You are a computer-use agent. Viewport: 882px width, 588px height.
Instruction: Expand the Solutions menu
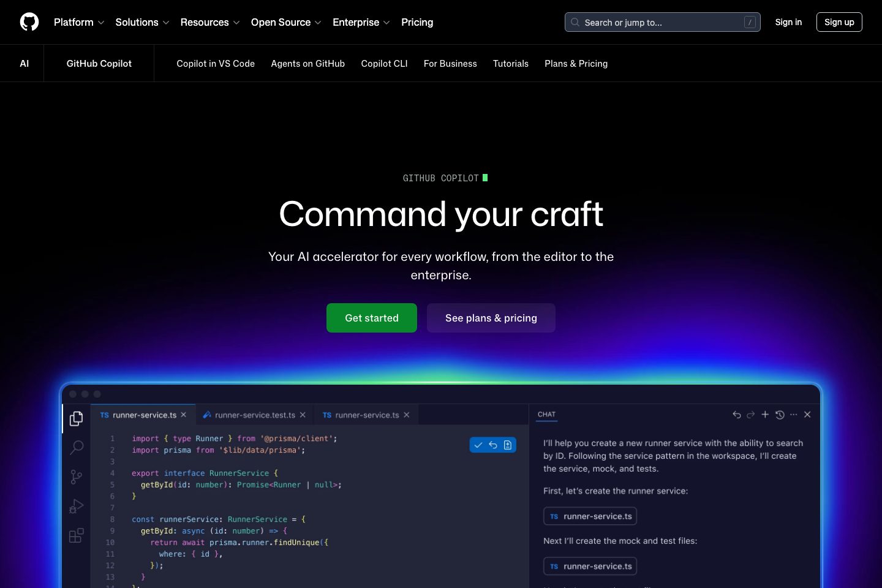[x=142, y=22]
